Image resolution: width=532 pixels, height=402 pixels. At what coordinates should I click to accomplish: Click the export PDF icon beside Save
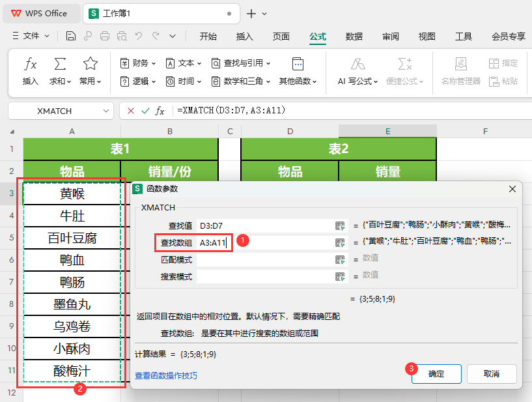click(x=87, y=36)
